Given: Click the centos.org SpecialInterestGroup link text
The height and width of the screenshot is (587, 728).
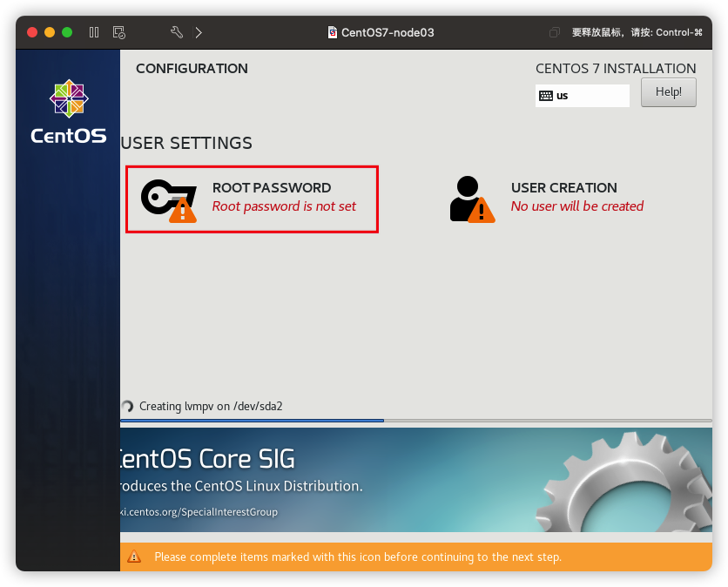Looking at the screenshot, I should tap(199, 512).
